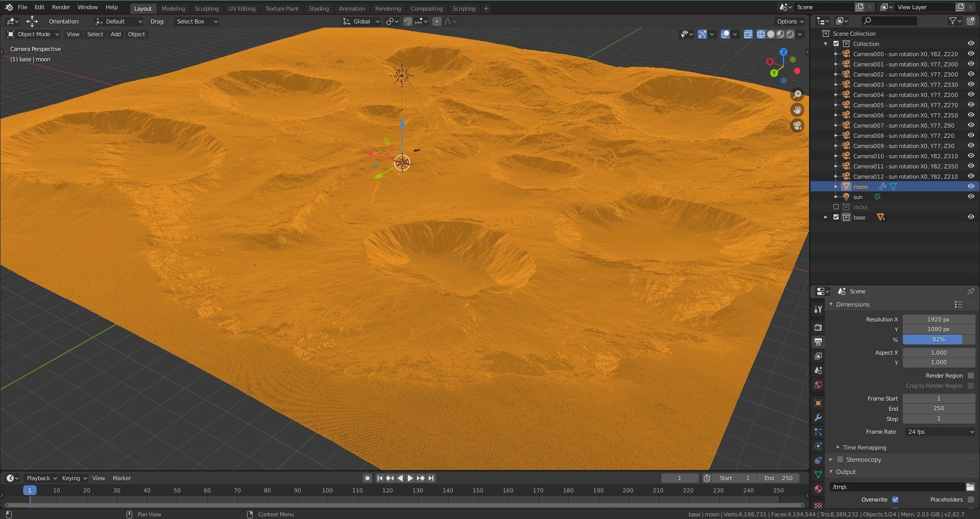The height and width of the screenshot is (519, 980).
Task: Toggle X-Ray mode in the viewport
Action: pyautogui.click(x=748, y=34)
